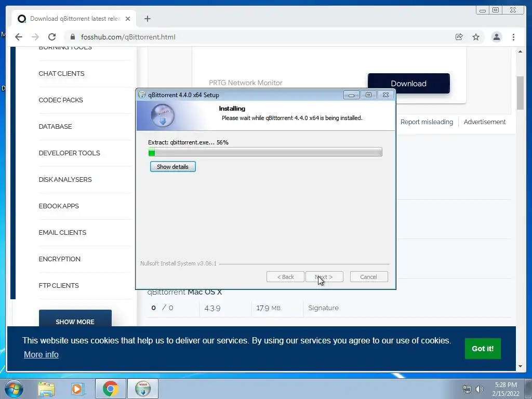Open Windows Explorer from taskbar

[x=46, y=389]
